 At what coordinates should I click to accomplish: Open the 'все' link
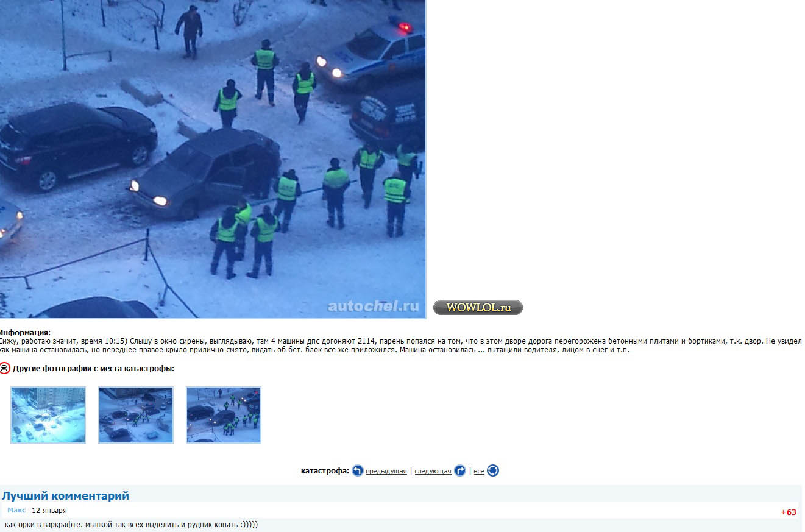click(479, 471)
